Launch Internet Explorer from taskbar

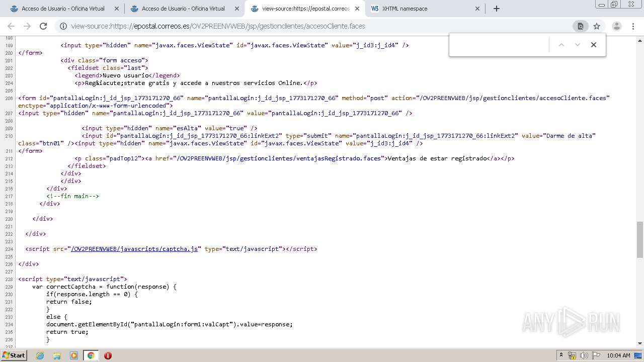tap(40, 355)
